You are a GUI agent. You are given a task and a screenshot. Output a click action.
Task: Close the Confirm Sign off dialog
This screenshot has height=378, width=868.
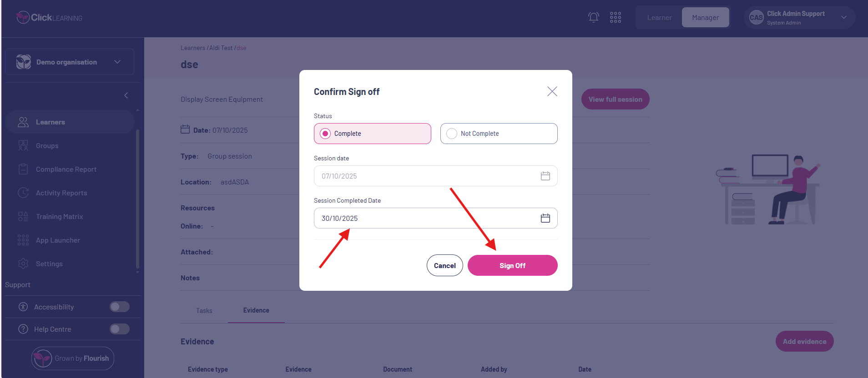(552, 91)
